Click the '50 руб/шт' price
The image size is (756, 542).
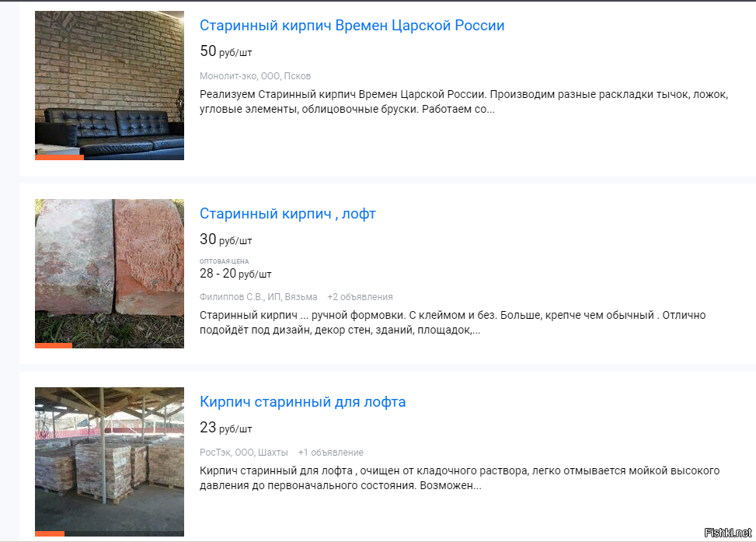(x=225, y=51)
